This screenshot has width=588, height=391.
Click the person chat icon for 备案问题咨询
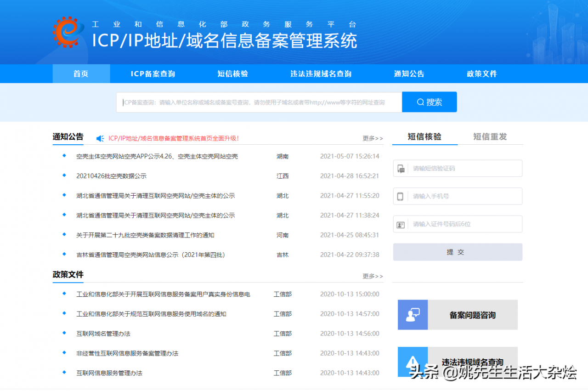(x=412, y=315)
